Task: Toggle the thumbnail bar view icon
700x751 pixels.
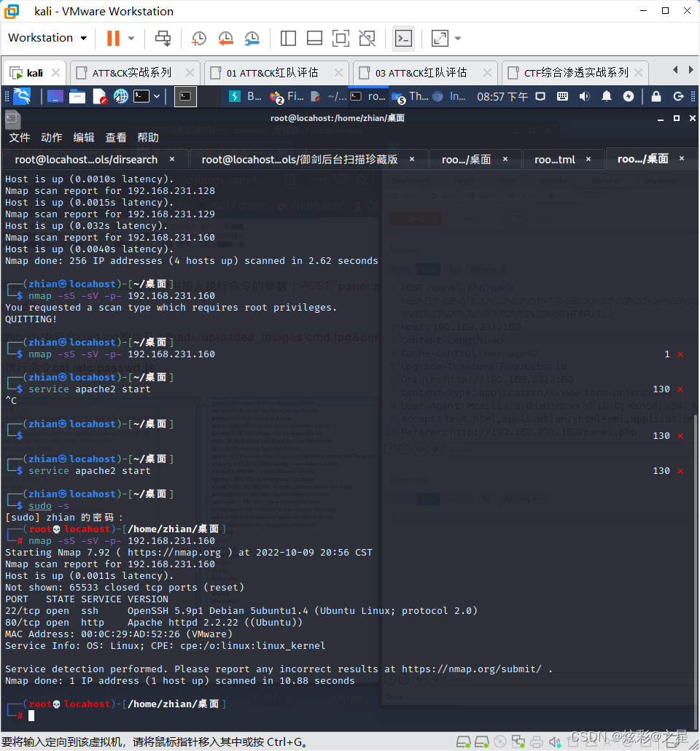Action: click(314, 39)
